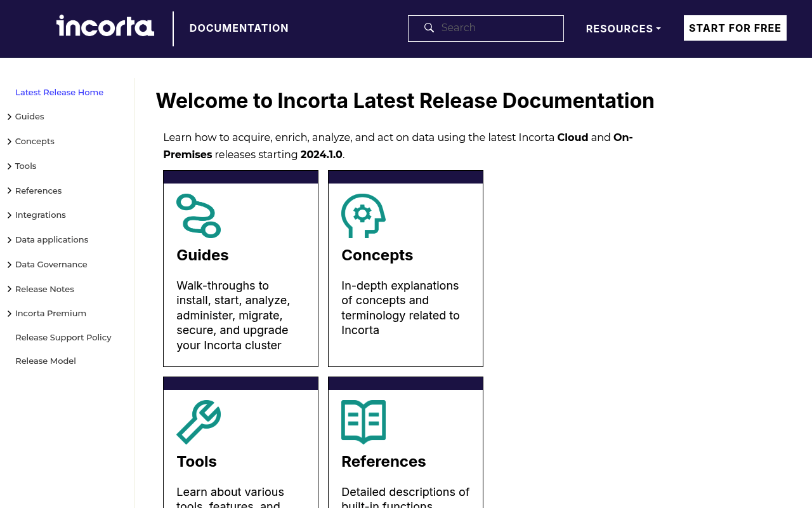Click the Concepts card description text

click(400, 308)
